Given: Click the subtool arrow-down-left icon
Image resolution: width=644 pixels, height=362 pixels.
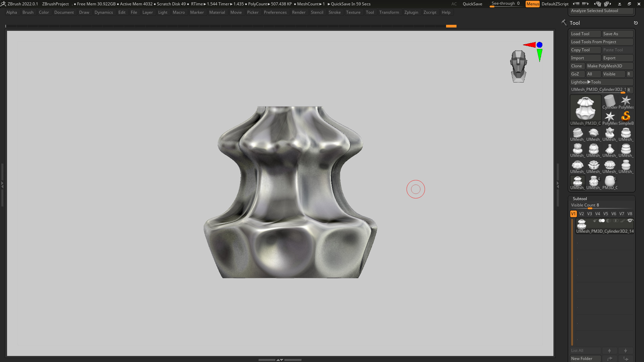Looking at the screenshot, I should (x=594, y=221).
